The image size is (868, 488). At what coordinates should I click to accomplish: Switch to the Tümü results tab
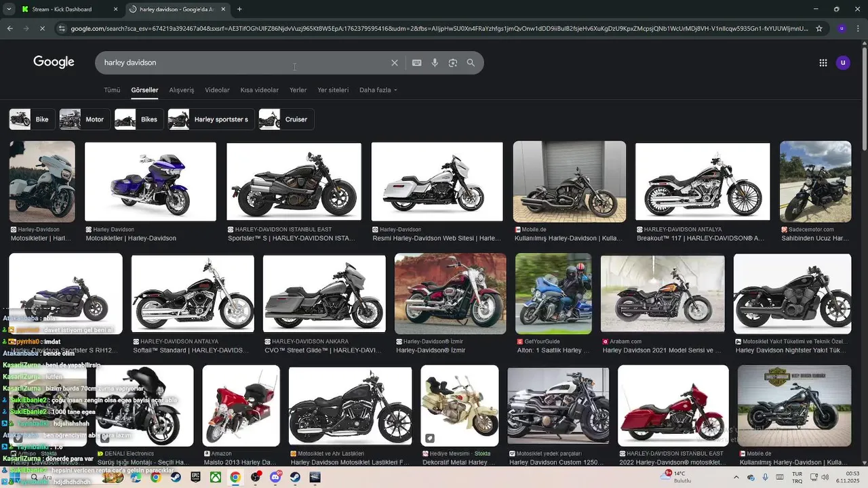[x=112, y=90]
